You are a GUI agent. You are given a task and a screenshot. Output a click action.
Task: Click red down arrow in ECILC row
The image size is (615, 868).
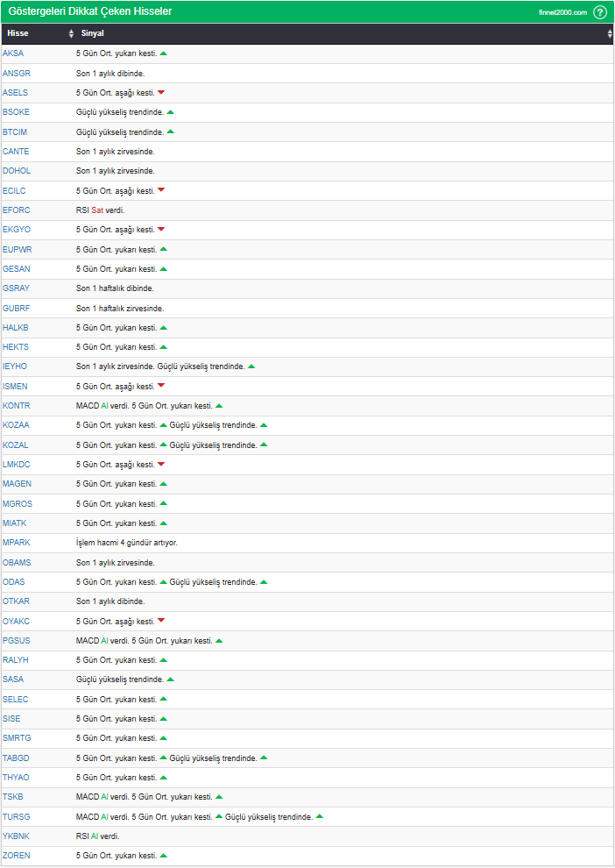161,190
